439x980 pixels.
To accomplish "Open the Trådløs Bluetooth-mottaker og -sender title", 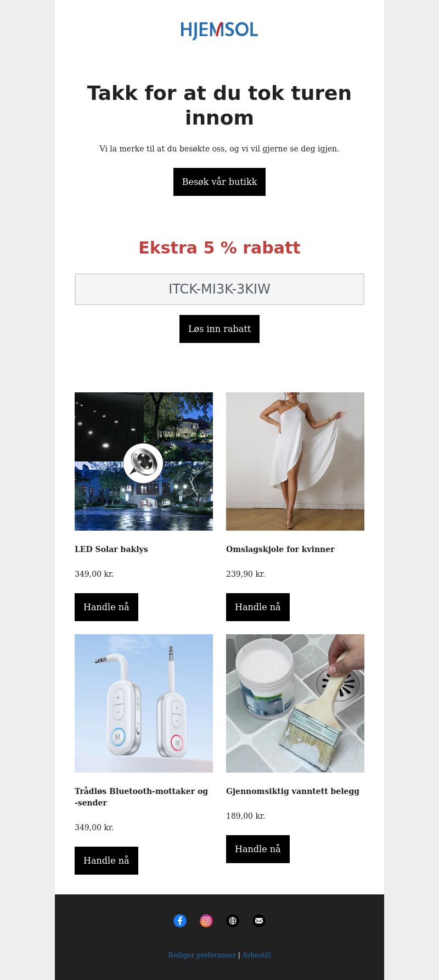I will pos(142,797).
